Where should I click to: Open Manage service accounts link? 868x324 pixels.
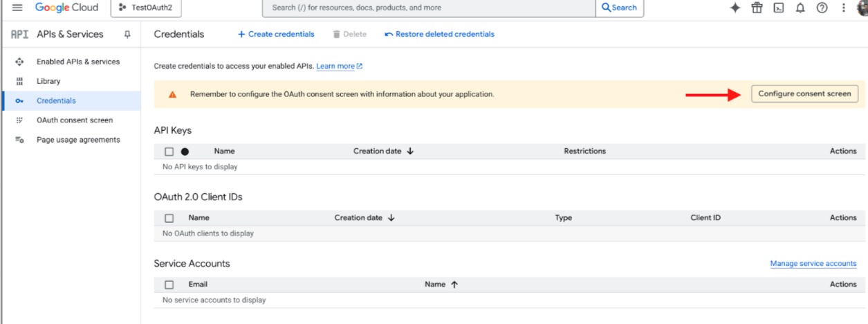813,264
